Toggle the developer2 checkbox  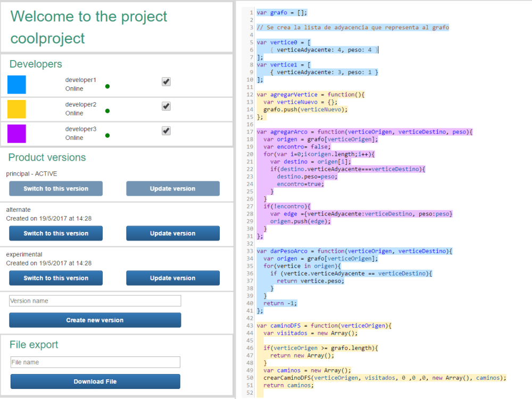pos(166,106)
